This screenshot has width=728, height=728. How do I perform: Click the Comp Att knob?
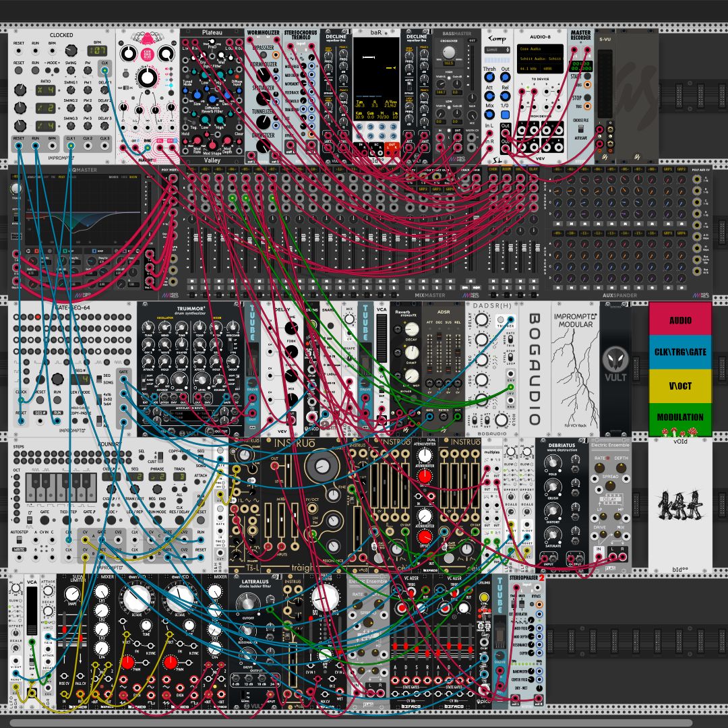coord(489,96)
